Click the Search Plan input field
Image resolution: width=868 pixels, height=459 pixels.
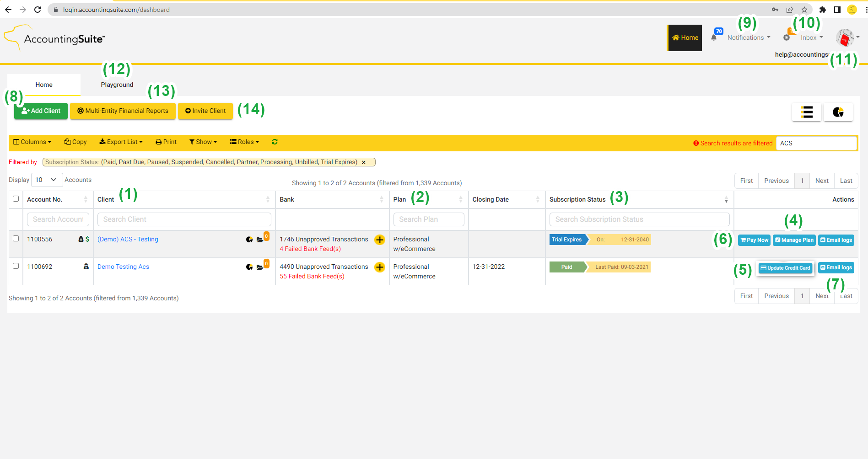tap(429, 219)
